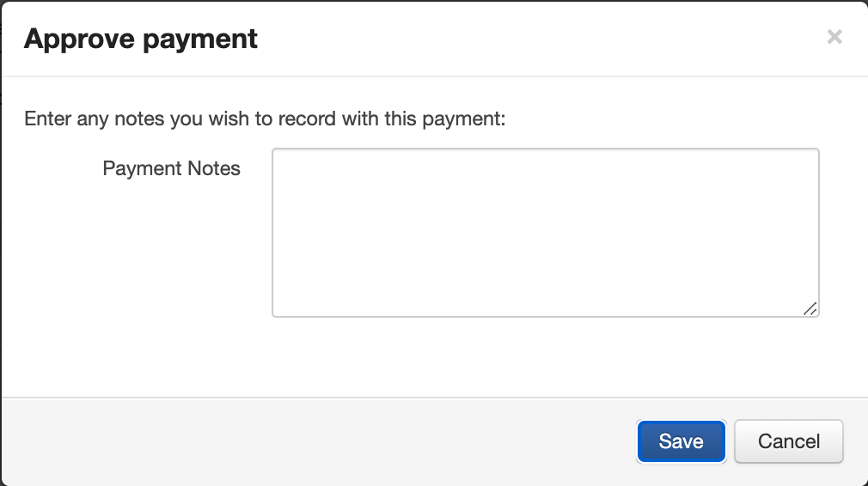This screenshot has width=868, height=486.
Task: Click the Approve payment dialog title
Action: coord(141,39)
